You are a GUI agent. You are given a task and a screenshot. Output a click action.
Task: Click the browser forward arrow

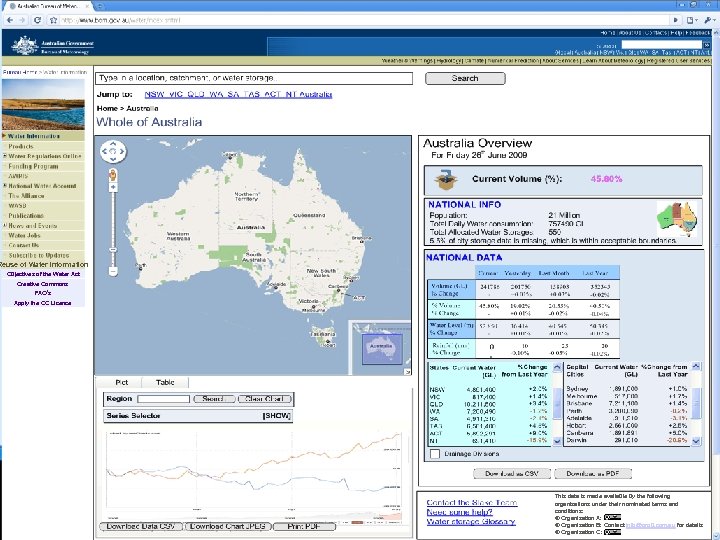pyautogui.click(x=23, y=20)
